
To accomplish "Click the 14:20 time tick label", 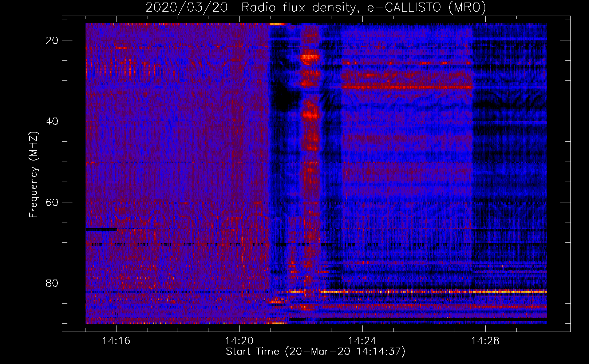I will click(239, 341).
